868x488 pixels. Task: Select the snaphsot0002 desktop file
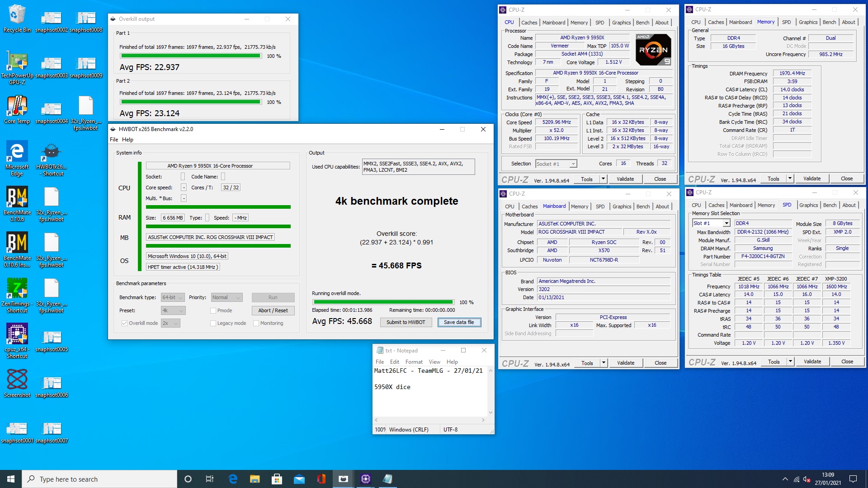coord(51,22)
